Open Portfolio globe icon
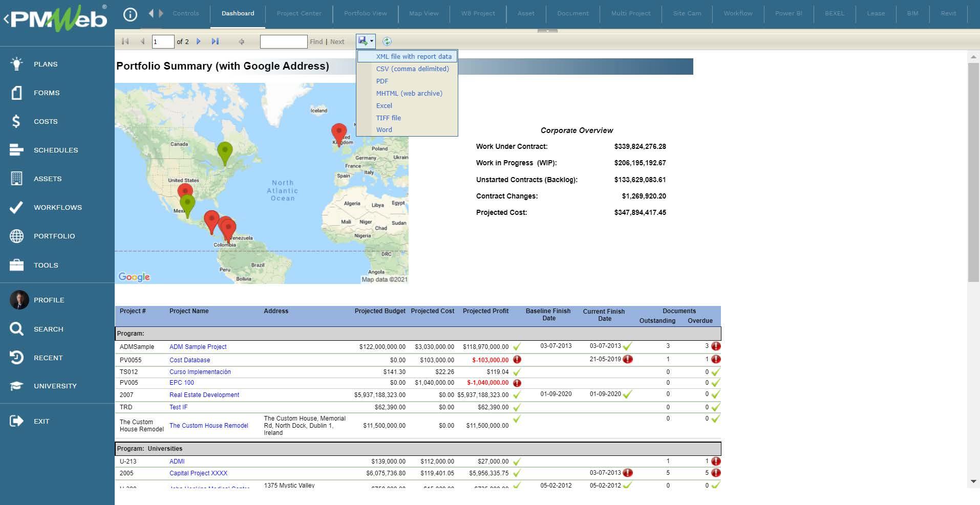This screenshot has height=505, width=980. 16,236
